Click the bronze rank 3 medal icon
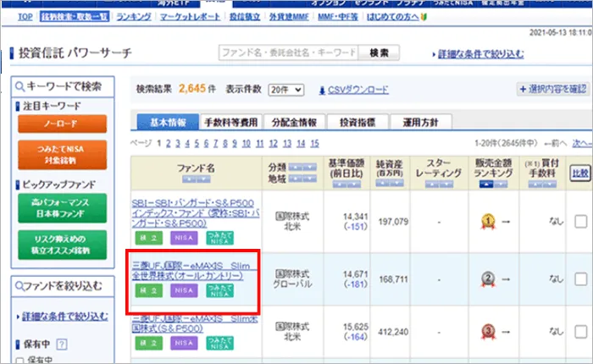Screen dimensions: 593x364 coord(488,332)
